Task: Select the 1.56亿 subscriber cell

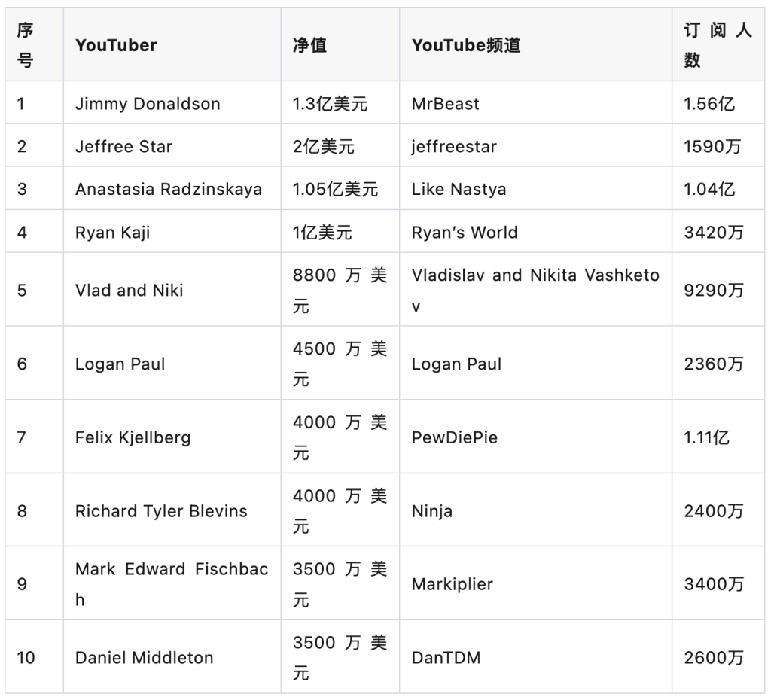Action: click(x=718, y=102)
